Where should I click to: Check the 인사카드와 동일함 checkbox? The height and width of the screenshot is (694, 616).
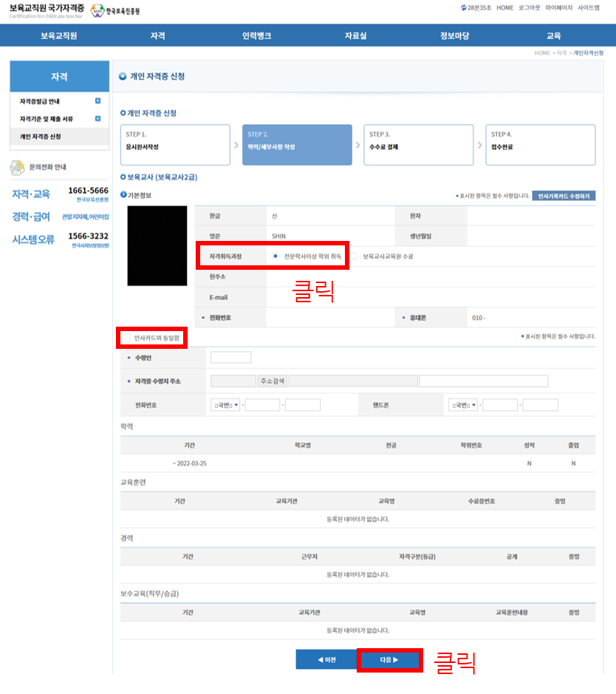126,338
